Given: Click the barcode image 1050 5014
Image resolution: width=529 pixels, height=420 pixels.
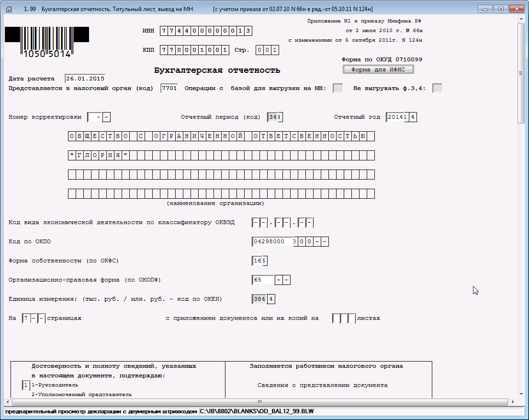Looking at the screenshot, I should [x=47, y=42].
